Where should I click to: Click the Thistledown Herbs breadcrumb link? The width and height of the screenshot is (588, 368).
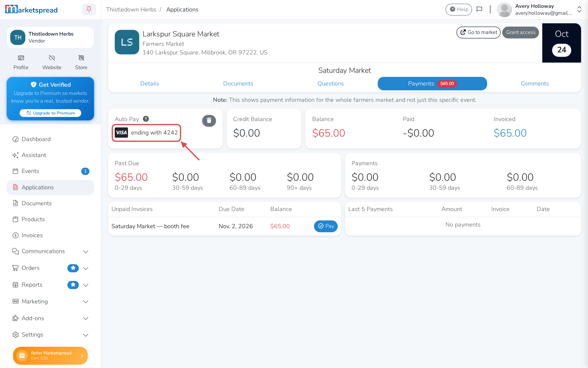tap(131, 9)
